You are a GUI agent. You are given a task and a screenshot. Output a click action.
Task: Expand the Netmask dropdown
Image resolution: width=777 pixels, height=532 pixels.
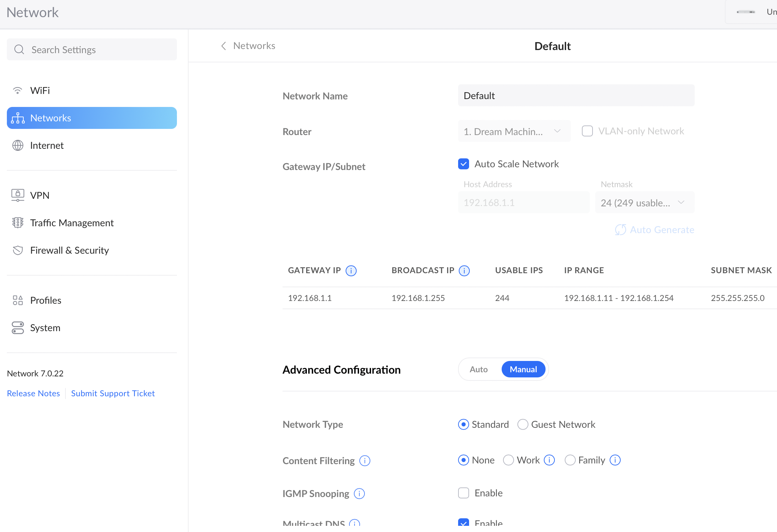coord(644,203)
